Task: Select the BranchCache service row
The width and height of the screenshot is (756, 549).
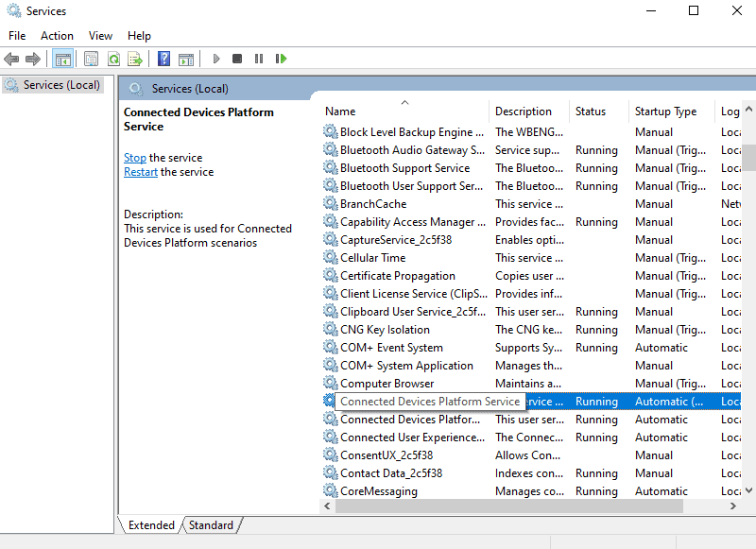Action: [373, 204]
